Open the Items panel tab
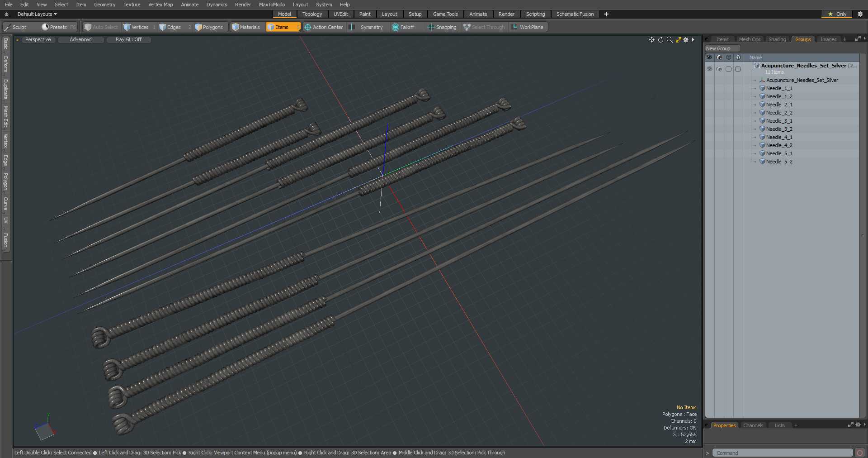Screen dimensions: 868x458 [722, 39]
